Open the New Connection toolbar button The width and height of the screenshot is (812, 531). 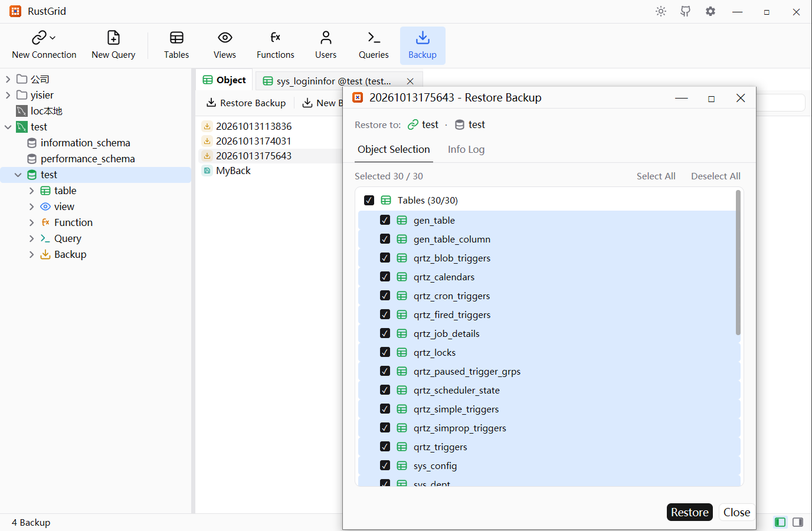(x=44, y=45)
